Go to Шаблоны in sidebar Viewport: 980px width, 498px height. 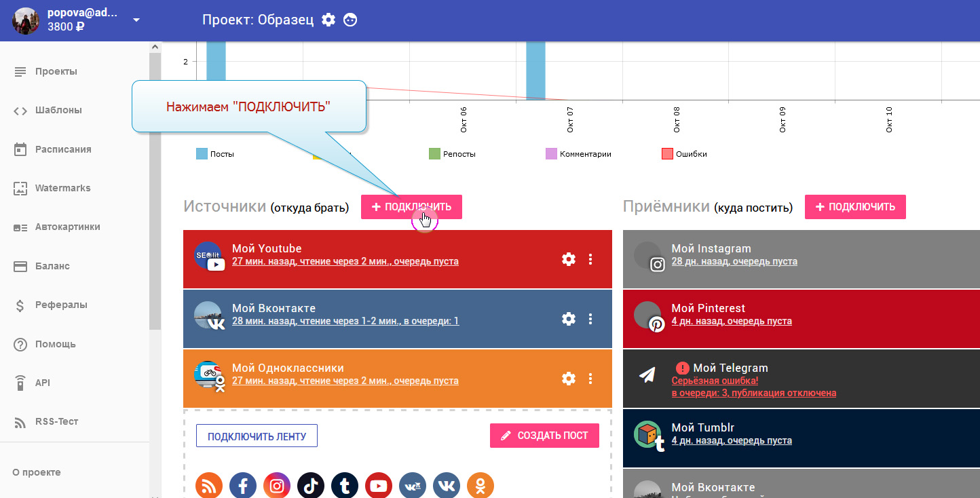coord(58,111)
